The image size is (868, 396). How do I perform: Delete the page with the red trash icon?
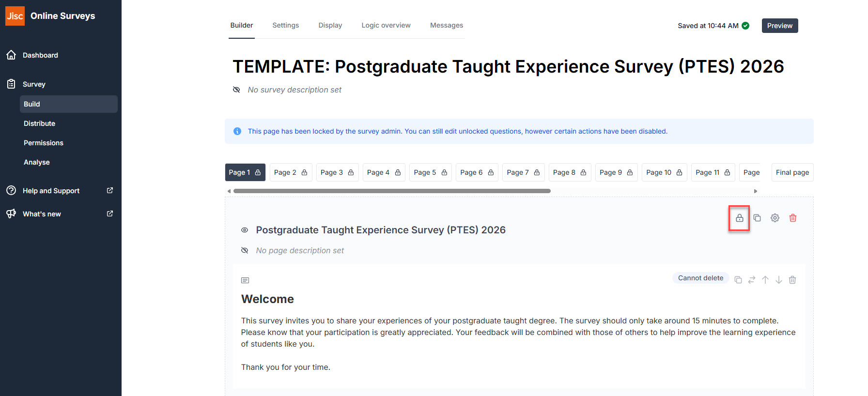coord(793,218)
